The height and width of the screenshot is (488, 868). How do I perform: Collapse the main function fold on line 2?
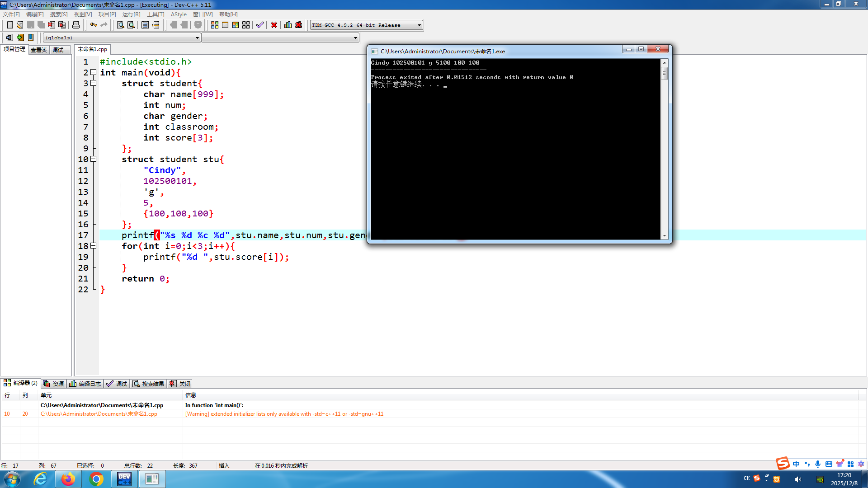[x=94, y=72]
